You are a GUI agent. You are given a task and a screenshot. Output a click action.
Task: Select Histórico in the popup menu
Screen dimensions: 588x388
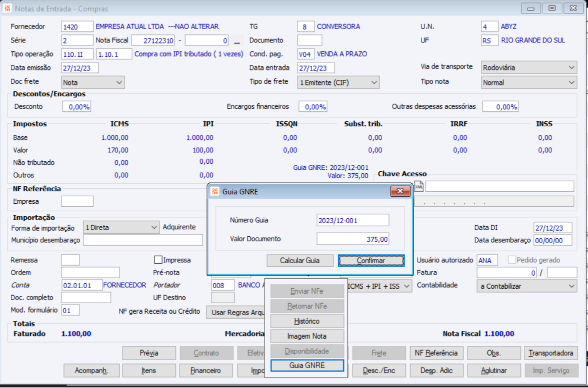[307, 321]
